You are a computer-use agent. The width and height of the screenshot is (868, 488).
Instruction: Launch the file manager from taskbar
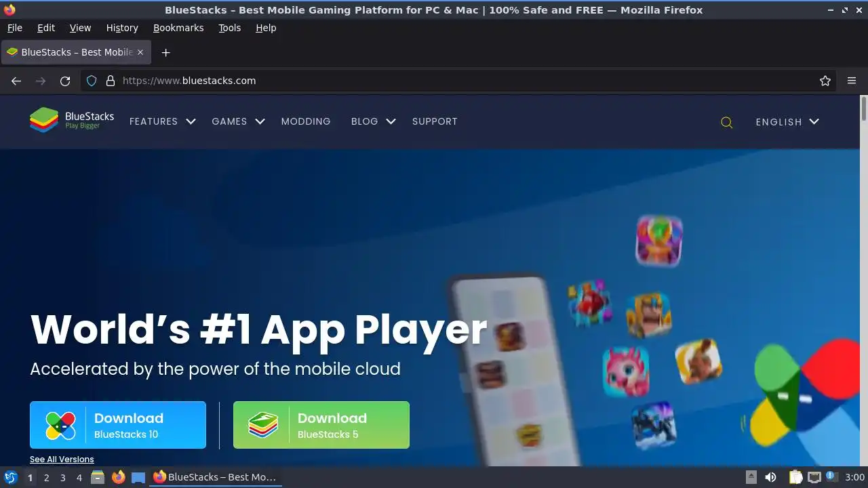click(98, 477)
